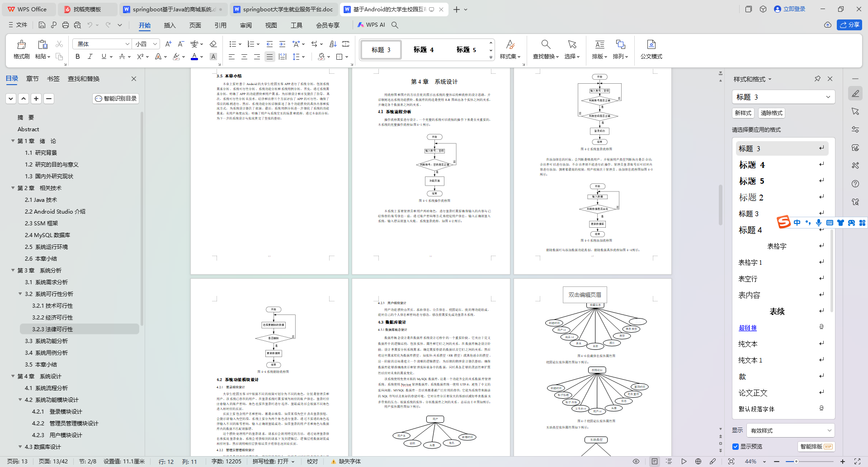Collapse 3.2 系统可行性分析 outline node

tap(20, 294)
